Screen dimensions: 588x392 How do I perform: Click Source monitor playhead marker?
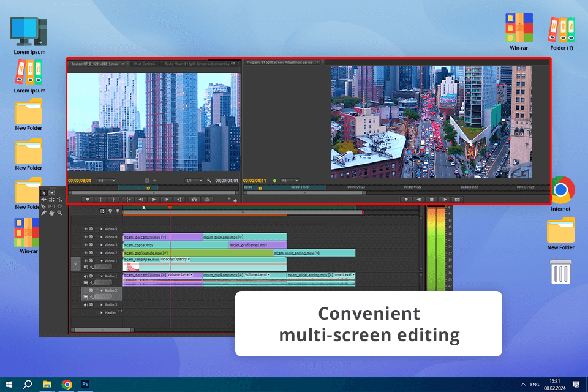tap(148, 188)
